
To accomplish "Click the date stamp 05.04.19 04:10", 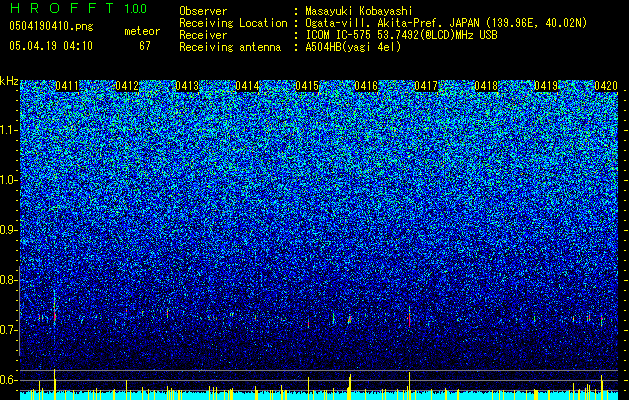I will (x=51, y=46).
